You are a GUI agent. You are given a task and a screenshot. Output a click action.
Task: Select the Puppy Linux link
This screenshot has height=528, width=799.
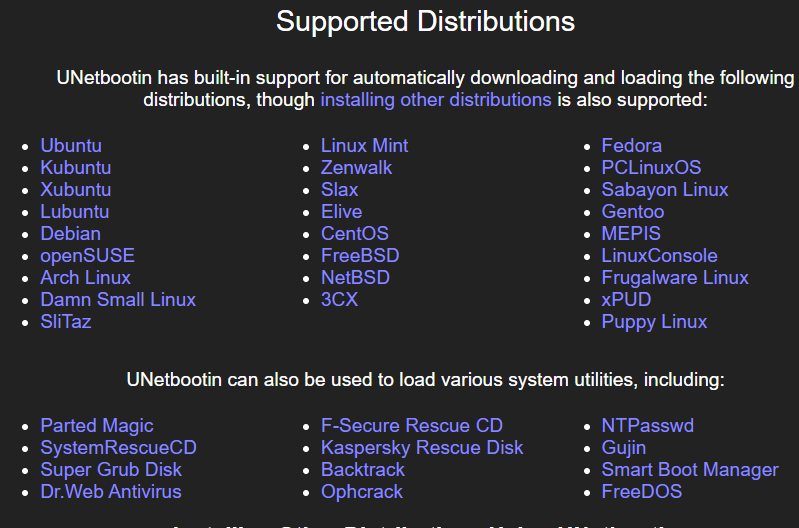(x=654, y=322)
